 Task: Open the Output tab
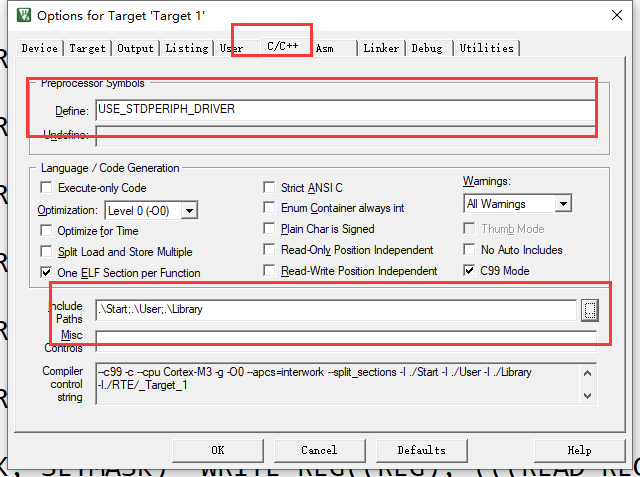tap(136, 48)
